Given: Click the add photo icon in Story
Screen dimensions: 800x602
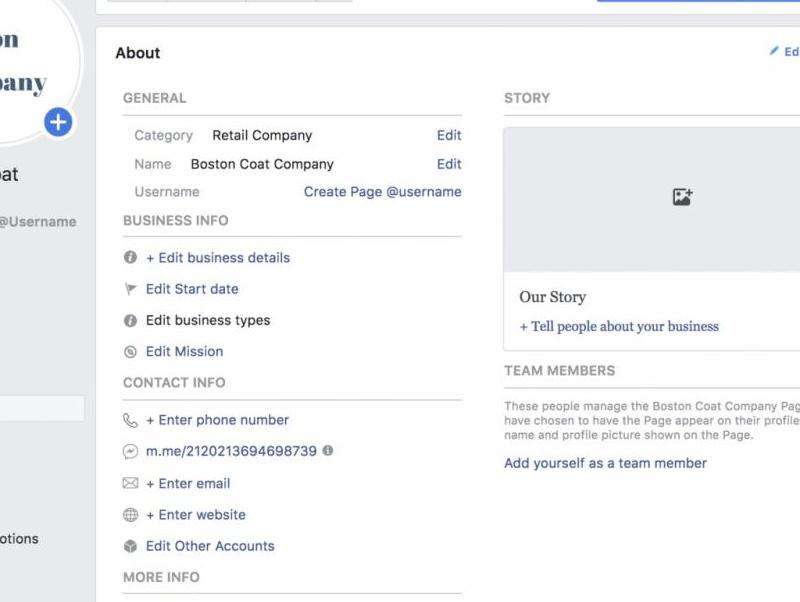Looking at the screenshot, I should [682, 196].
